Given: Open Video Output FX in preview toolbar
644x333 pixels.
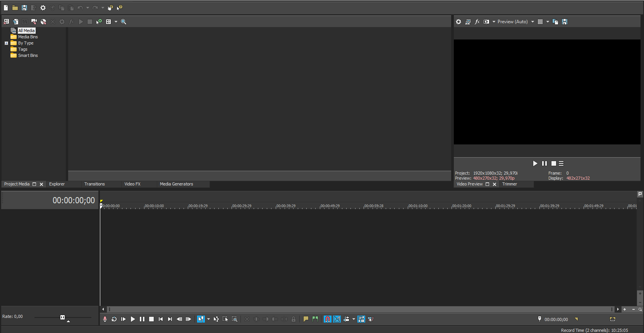Looking at the screenshot, I should (477, 22).
